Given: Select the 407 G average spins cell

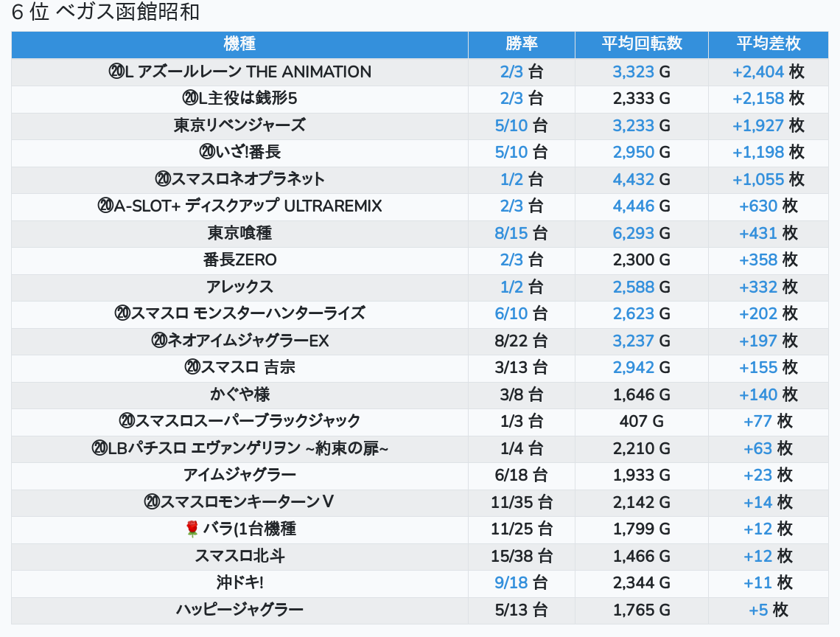Looking at the screenshot, I should tap(641, 421).
